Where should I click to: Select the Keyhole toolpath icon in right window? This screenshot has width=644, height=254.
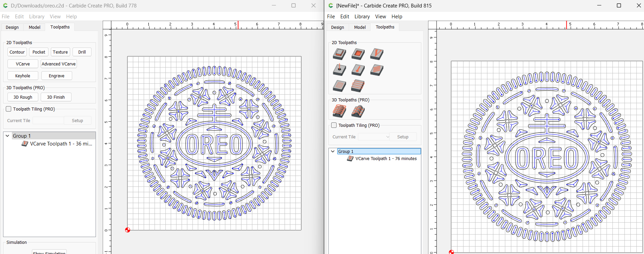358,70
